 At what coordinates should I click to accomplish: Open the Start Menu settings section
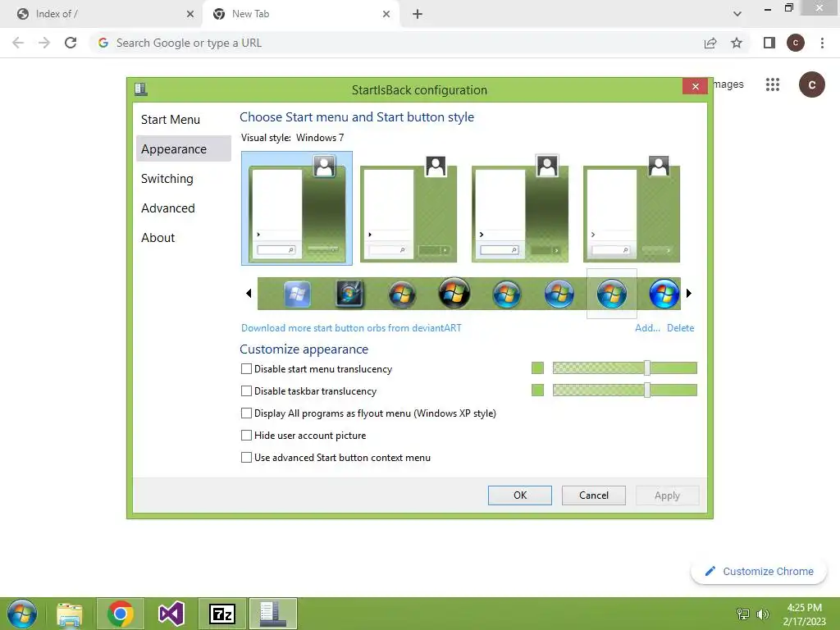pos(171,120)
